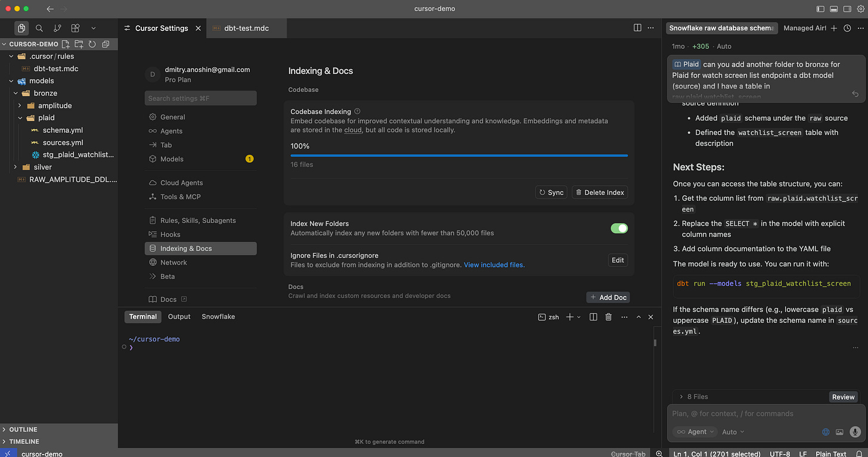The height and width of the screenshot is (457, 868).
Task: Toggle the primary sidebar layout icon
Action: 820,9
